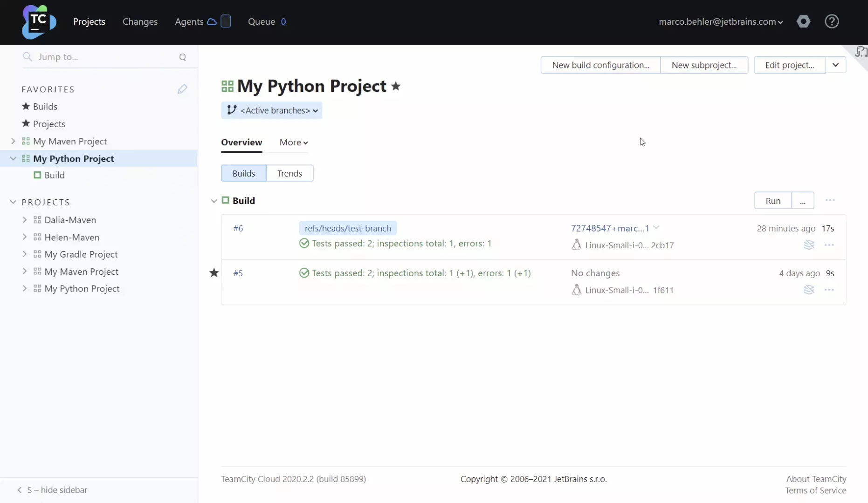The width and height of the screenshot is (868, 503).
Task: Unstar the My Python Project title
Action: pyautogui.click(x=396, y=86)
